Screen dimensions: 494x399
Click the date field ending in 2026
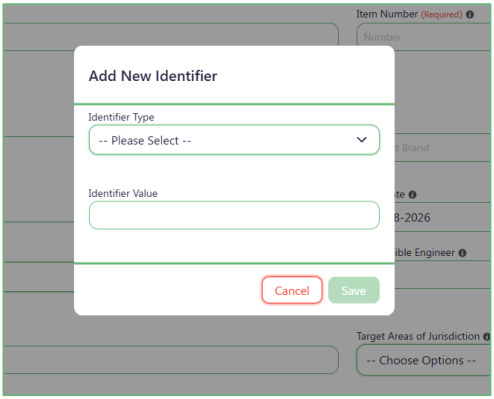coord(442,217)
